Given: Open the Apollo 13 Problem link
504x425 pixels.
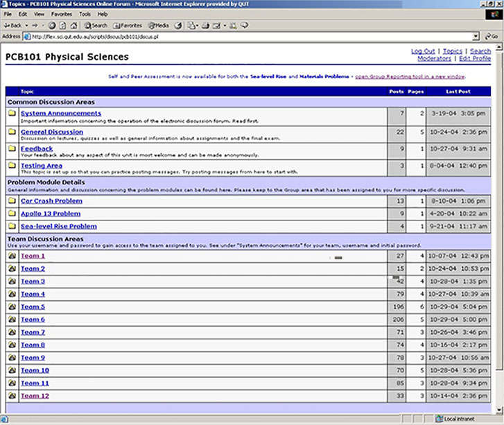Looking at the screenshot, I should [x=51, y=214].
